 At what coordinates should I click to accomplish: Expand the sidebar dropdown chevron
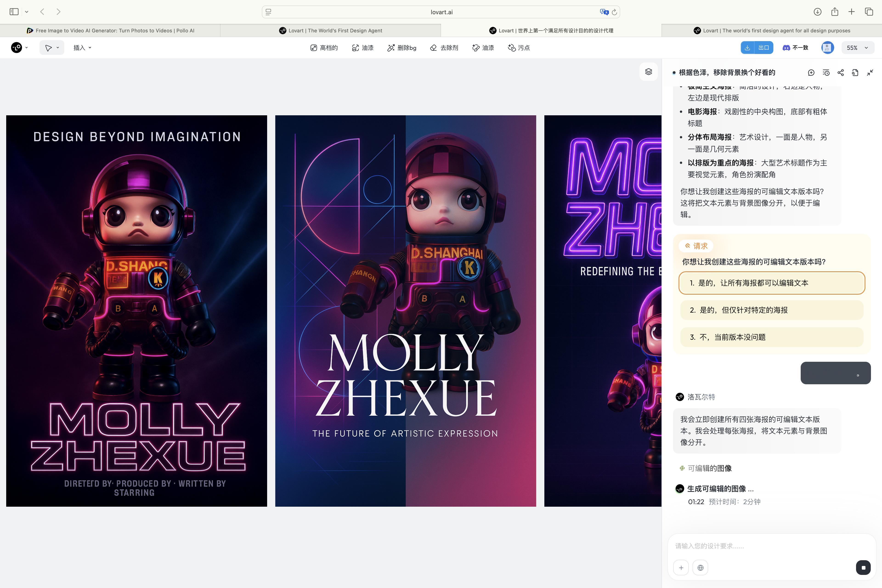click(x=27, y=12)
